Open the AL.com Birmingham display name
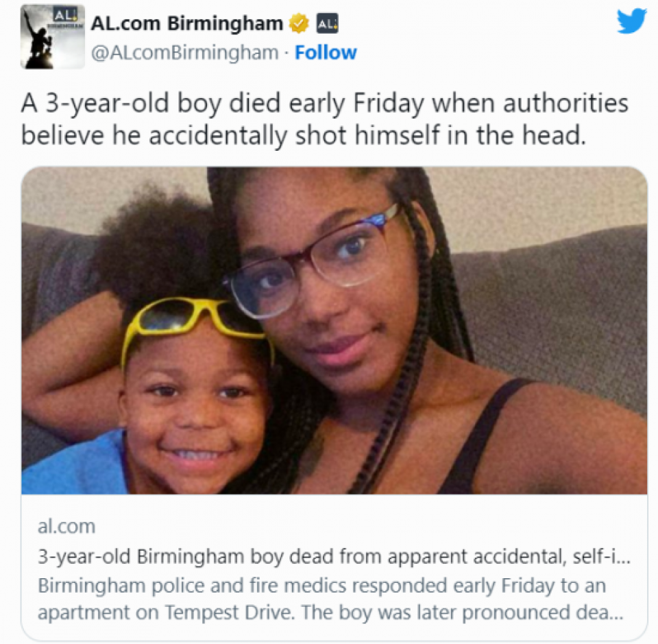 click(187, 23)
